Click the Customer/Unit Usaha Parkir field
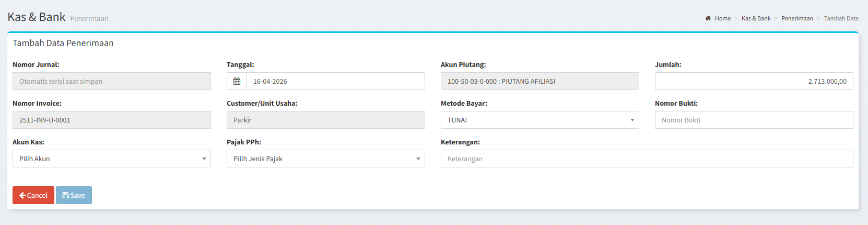Viewport: 868px width, 225px height. [325, 120]
